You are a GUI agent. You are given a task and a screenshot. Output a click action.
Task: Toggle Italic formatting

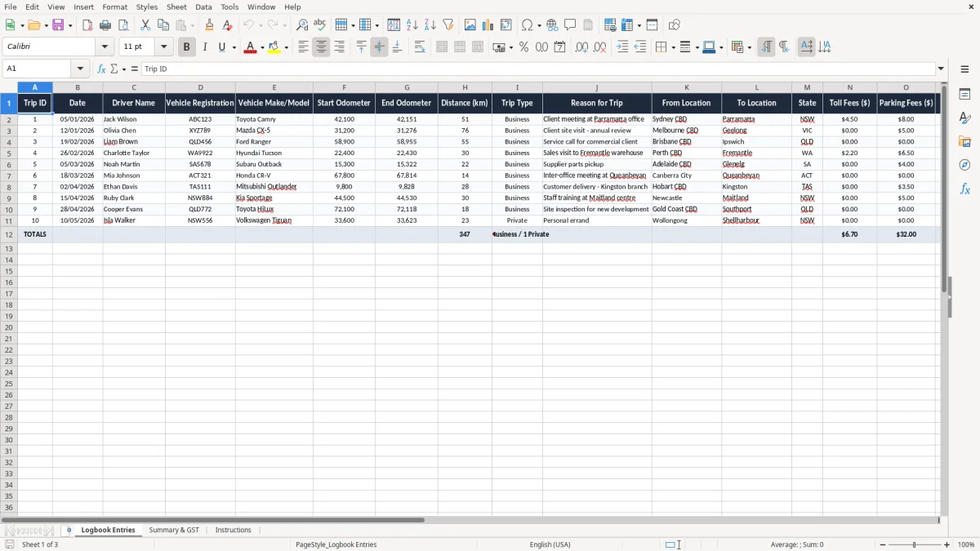tap(204, 47)
